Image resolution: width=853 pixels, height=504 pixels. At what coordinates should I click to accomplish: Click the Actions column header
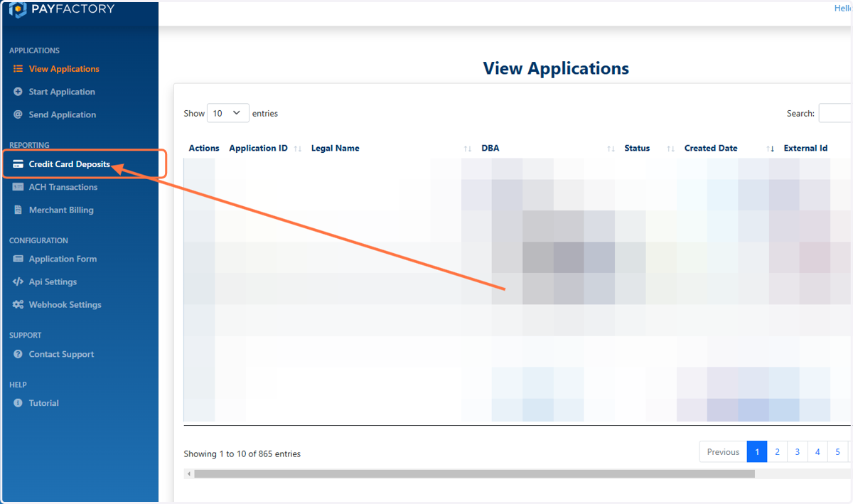[204, 149]
